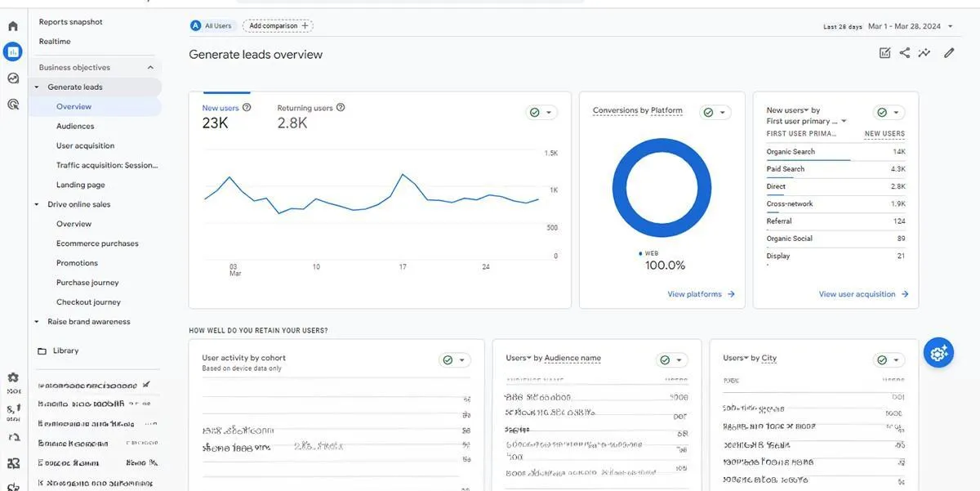Open Admin via the gear icon at bottom left
Screen dimensions: 980x491
click(x=12, y=378)
